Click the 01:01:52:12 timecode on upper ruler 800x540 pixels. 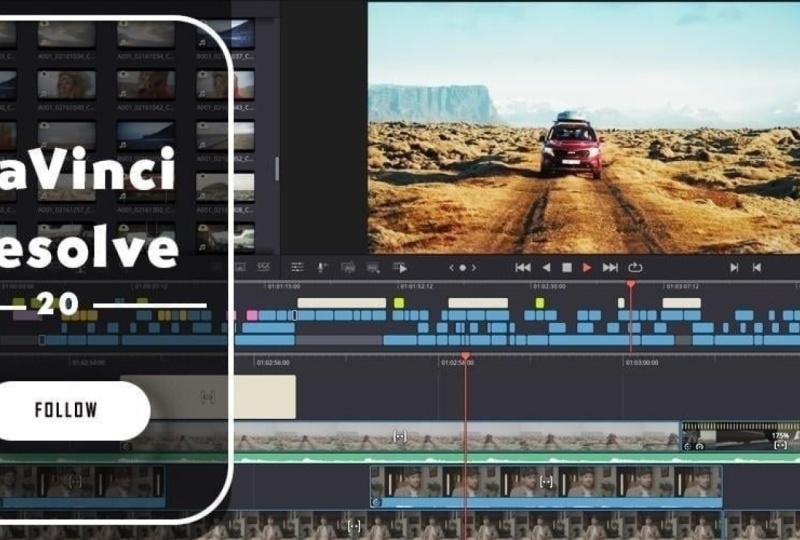[417, 286]
